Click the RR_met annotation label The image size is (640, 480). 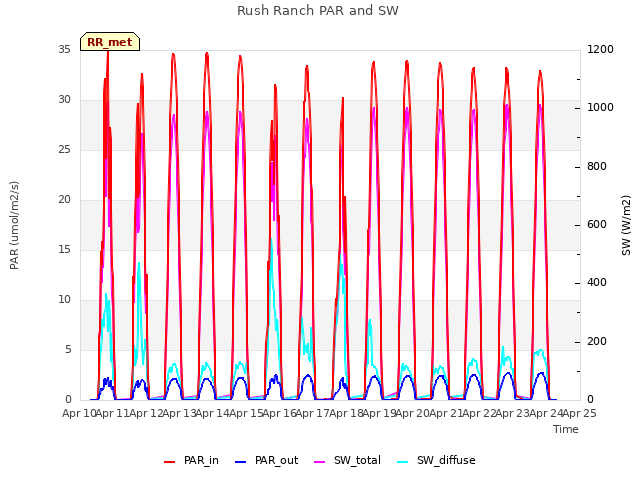point(110,42)
